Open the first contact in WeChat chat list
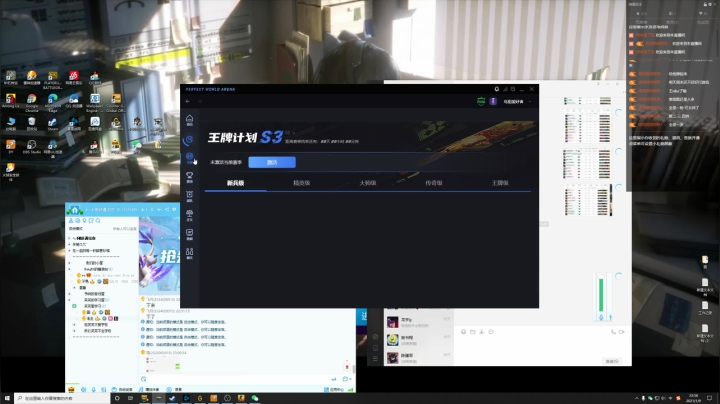 point(419,322)
